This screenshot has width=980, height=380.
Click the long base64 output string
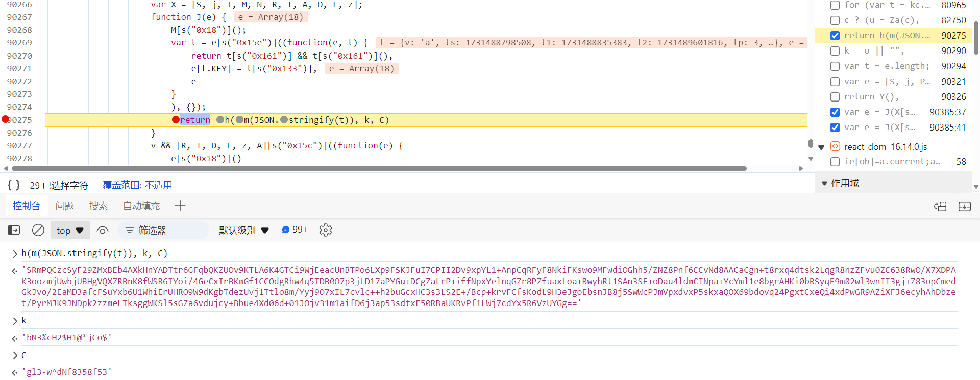(488, 287)
